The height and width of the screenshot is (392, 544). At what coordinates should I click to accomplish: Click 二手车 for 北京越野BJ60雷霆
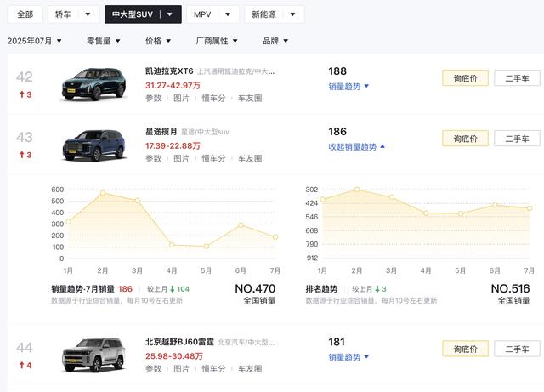click(x=517, y=349)
